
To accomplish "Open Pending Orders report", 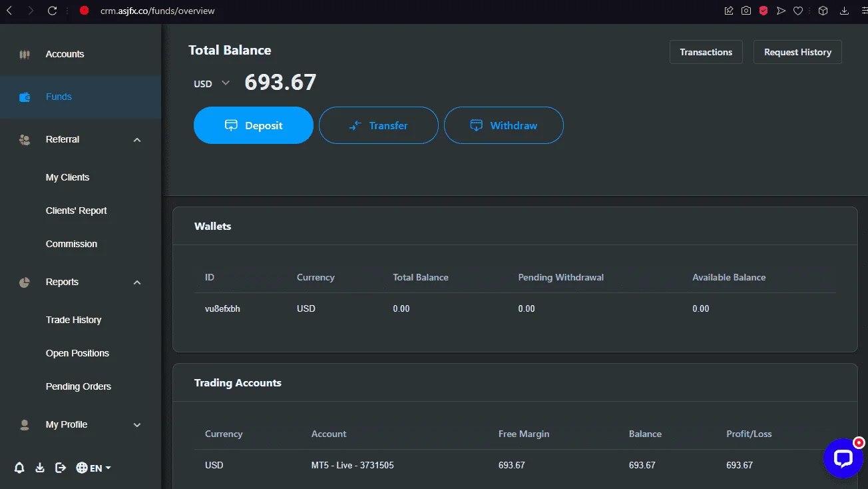I will point(79,386).
